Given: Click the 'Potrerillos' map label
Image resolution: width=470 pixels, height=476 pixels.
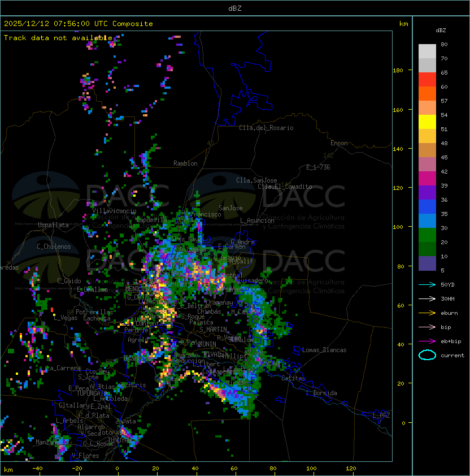Looking at the screenshot, I should point(94,312).
